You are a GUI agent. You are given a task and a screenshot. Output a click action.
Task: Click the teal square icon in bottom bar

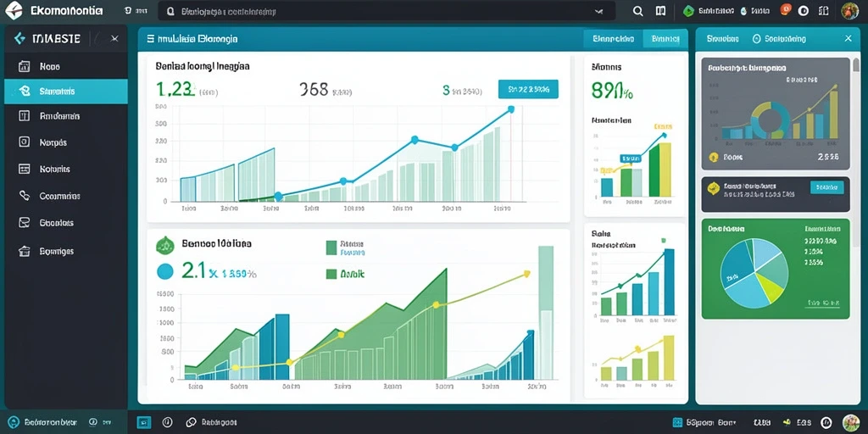tap(143, 422)
